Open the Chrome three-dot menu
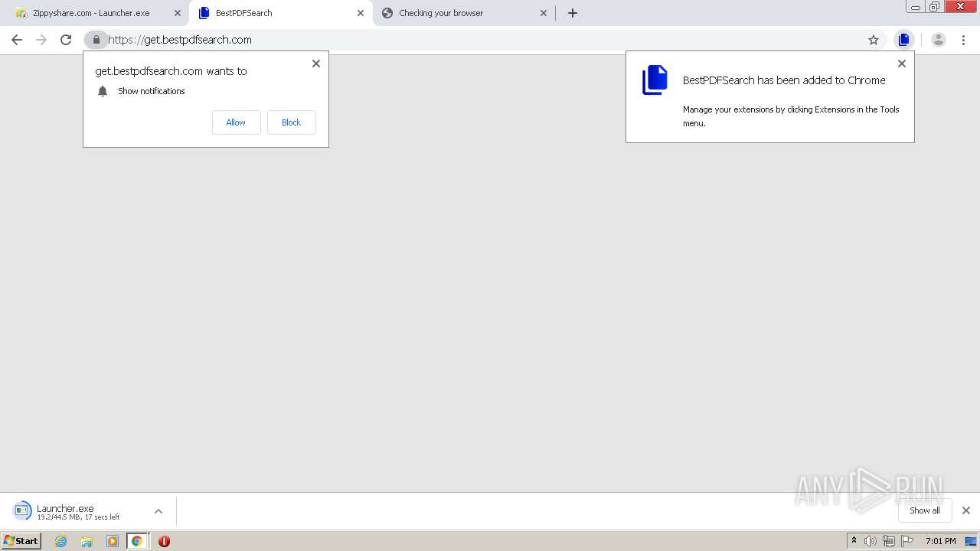This screenshot has width=980, height=551. pos(963,40)
